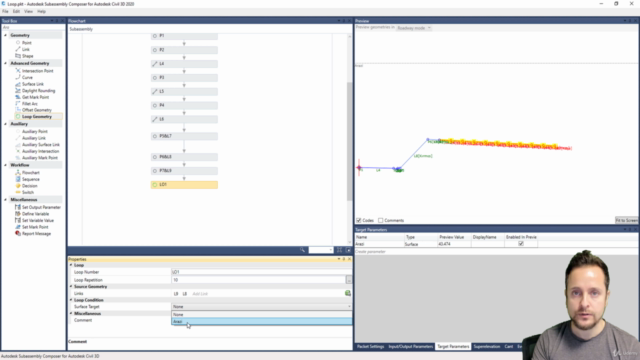Choose None from the Surface Target list
The image size is (640, 360).
[x=261, y=315]
